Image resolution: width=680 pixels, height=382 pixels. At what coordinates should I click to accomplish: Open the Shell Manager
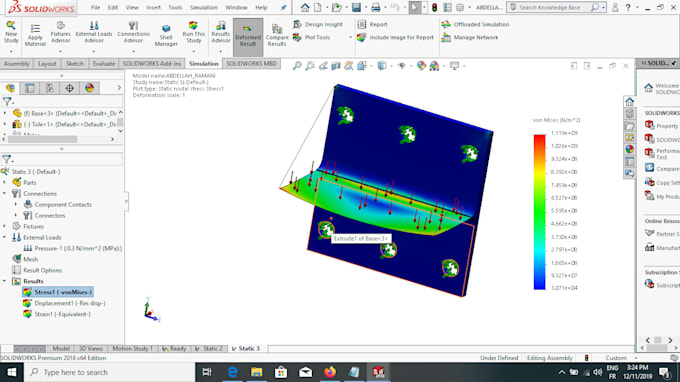(x=166, y=35)
